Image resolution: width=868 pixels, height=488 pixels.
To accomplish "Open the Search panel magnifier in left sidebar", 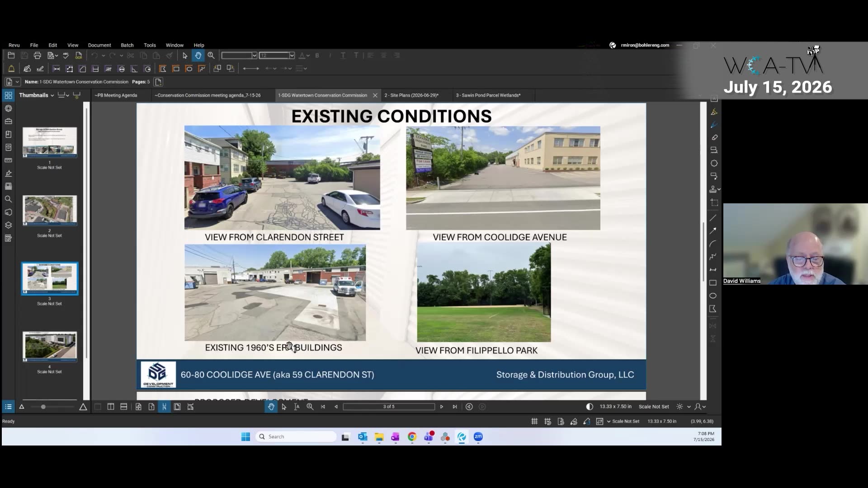I will click(8, 199).
